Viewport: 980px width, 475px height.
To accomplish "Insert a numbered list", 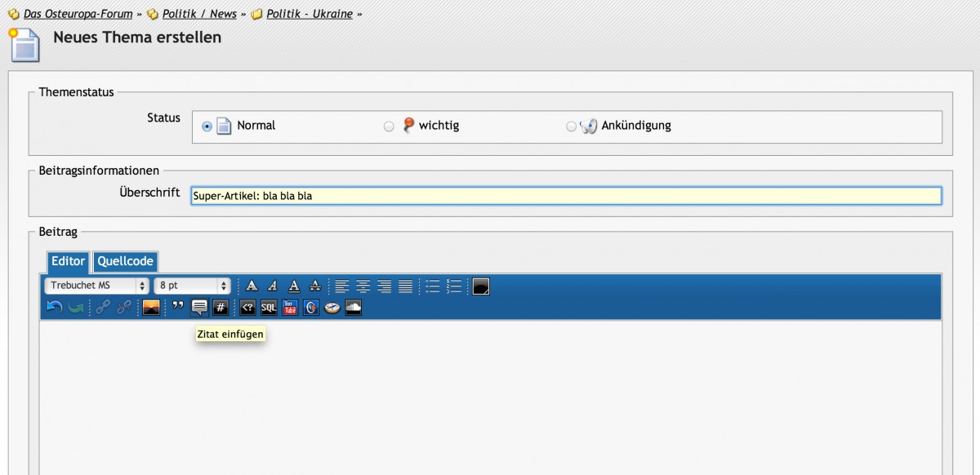I will click(454, 286).
